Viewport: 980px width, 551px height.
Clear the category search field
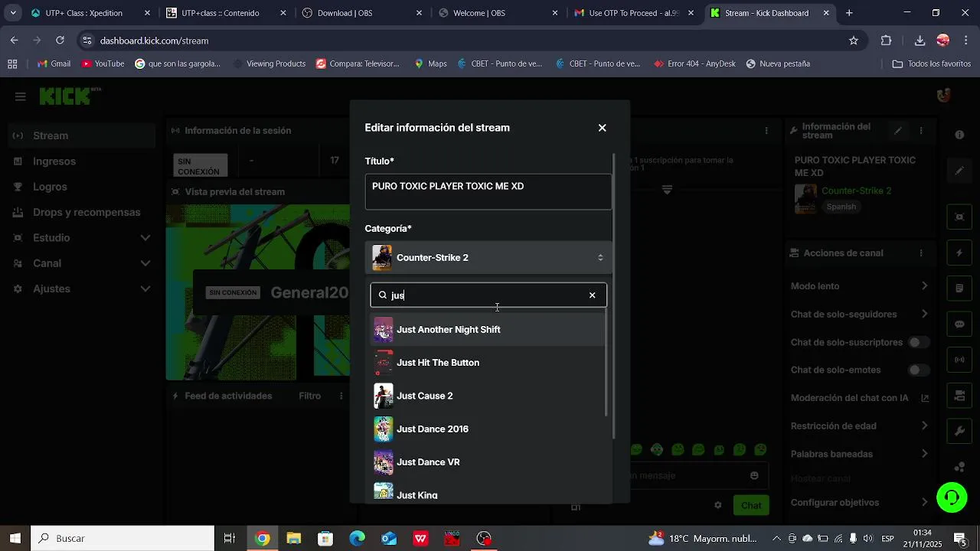[x=592, y=295]
